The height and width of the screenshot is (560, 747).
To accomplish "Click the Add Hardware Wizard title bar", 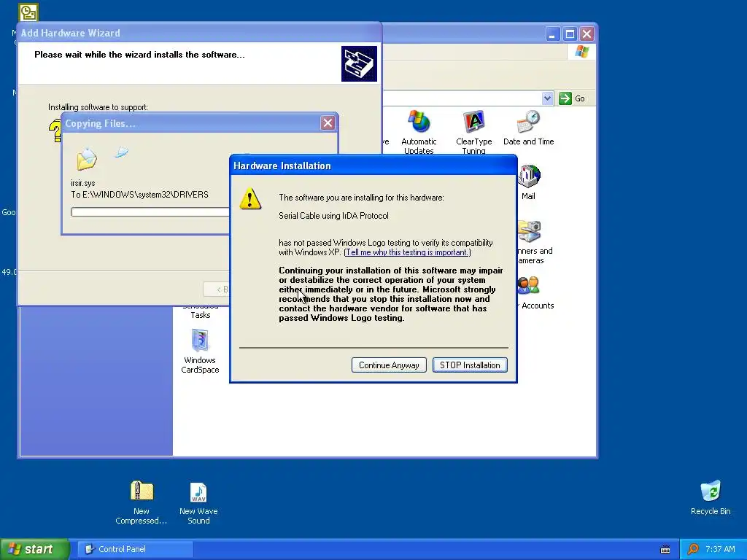I will click(x=199, y=33).
